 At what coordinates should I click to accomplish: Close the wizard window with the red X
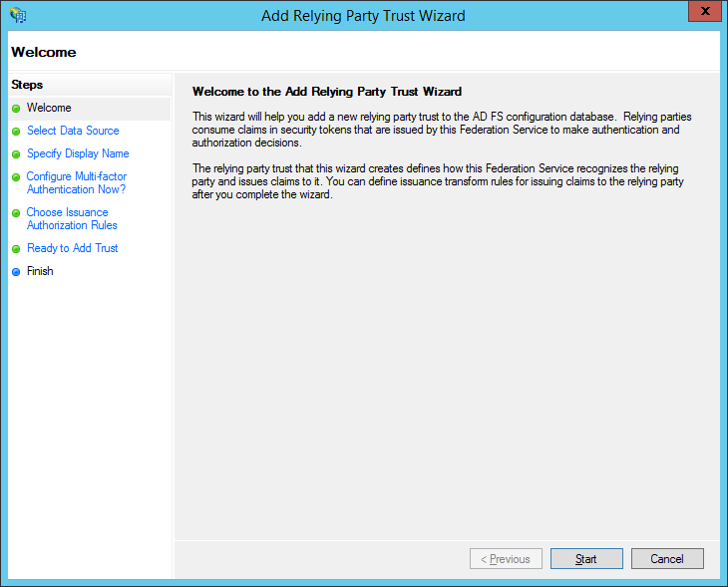tap(704, 11)
